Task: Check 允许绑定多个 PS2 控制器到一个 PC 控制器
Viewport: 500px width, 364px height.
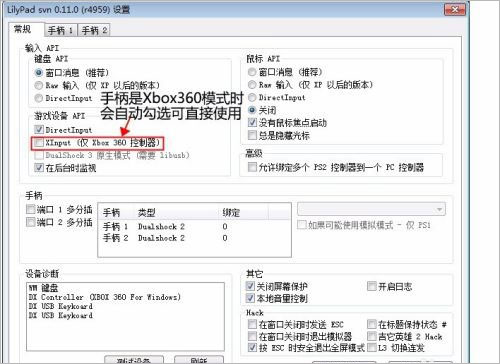Action: pos(252,167)
